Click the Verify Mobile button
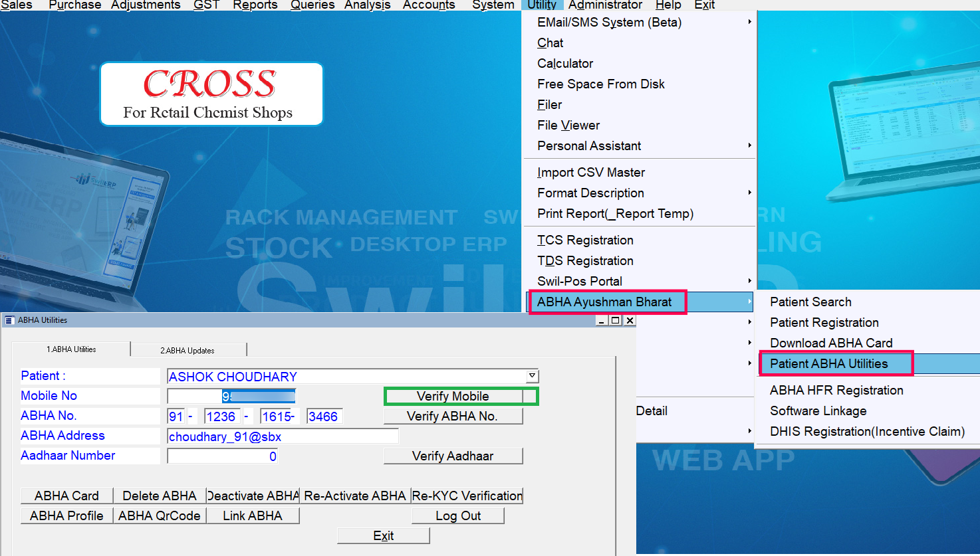 453,396
